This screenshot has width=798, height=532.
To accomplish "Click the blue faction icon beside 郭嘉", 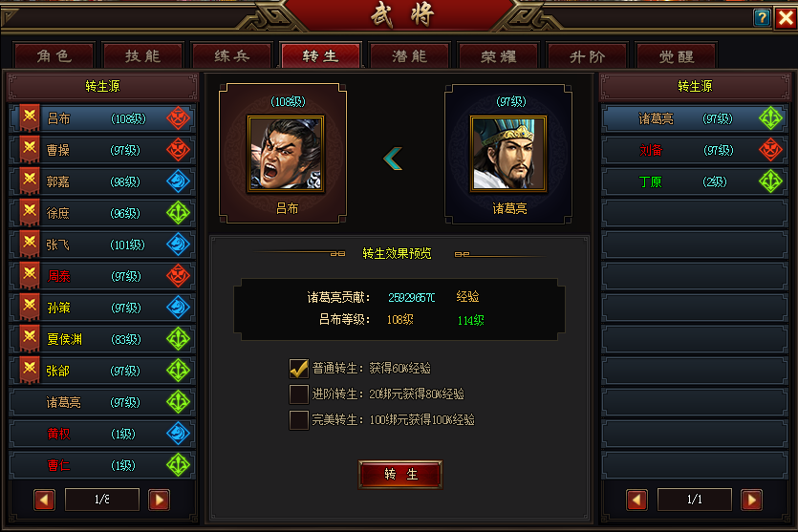I will click(179, 181).
